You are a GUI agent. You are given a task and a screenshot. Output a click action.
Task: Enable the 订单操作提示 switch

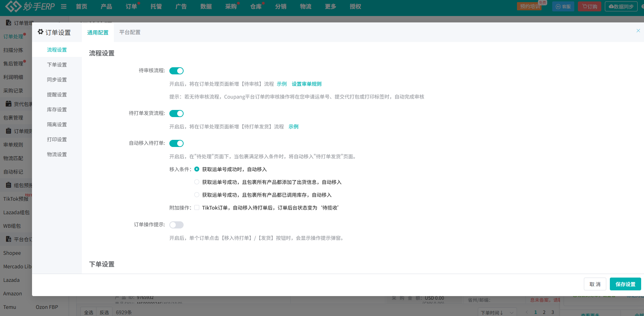pos(176,225)
